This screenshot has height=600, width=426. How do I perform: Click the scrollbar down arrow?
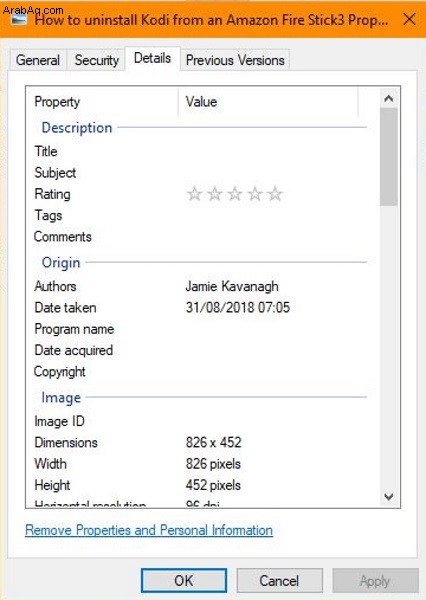pyautogui.click(x=389, y=497)
